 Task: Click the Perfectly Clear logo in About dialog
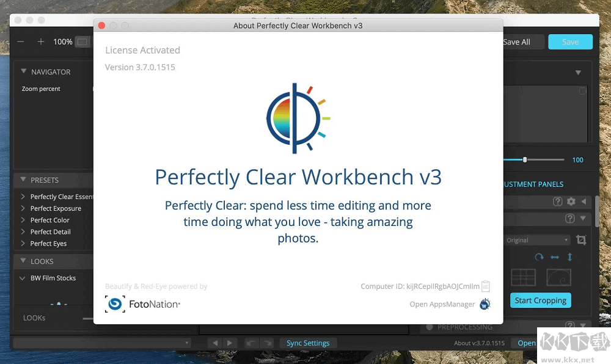[x=298, y=118]
